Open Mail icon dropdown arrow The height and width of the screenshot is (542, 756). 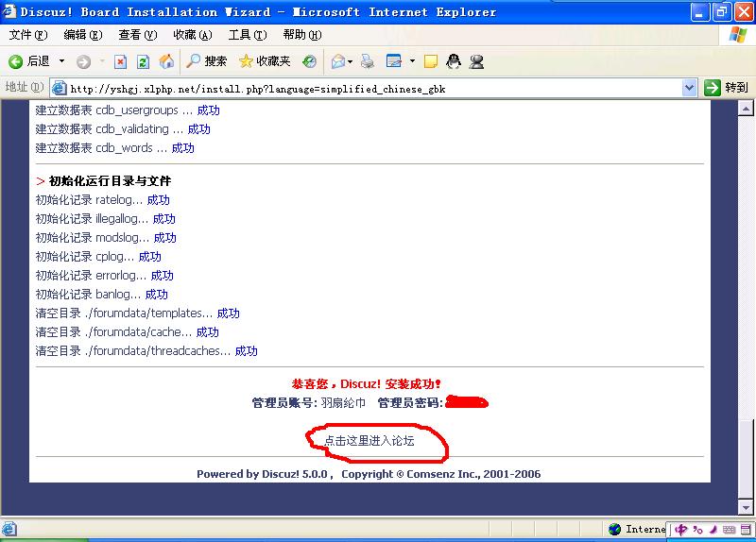tap(350, 61)
